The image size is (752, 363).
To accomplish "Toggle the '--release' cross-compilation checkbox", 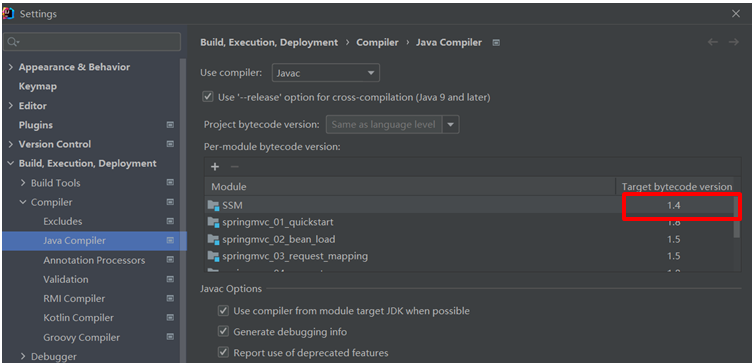I will tap(208, 97).
